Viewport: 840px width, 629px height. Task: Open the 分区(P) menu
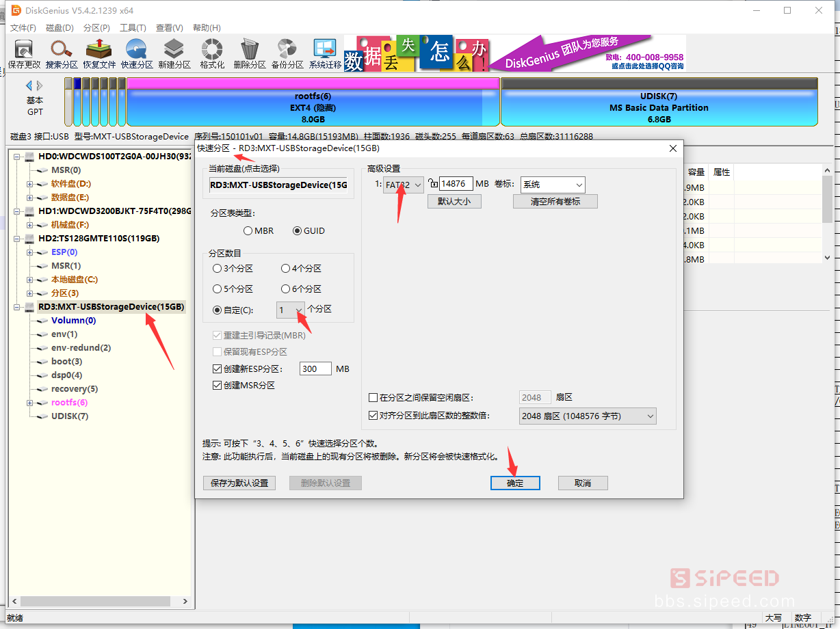[96, 28]
